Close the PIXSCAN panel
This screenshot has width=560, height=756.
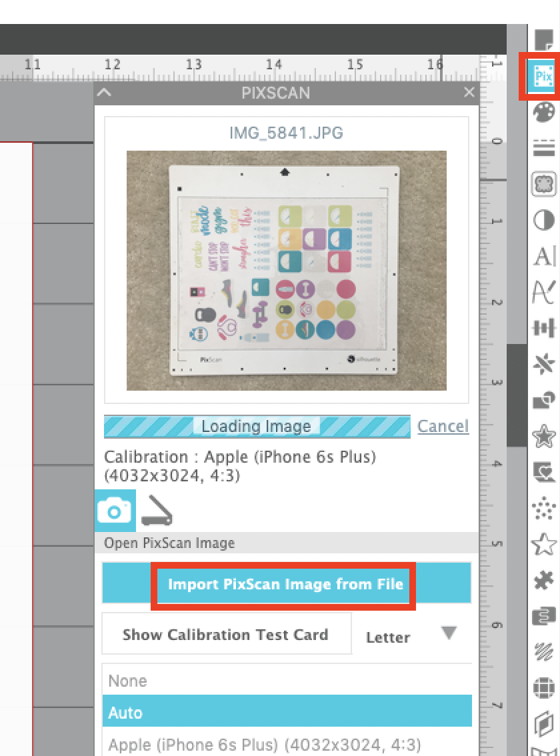pyautogui.click(x=469, y=92)
